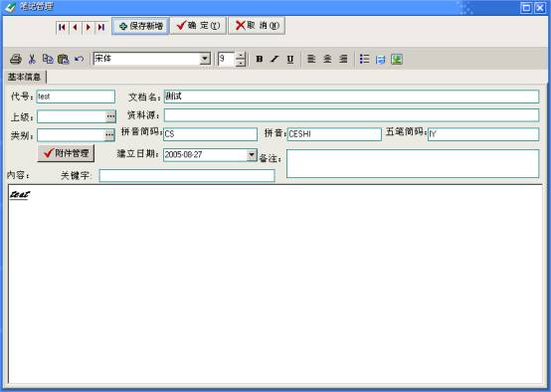Screen dimensions: 551x392
Task: Open the 建立日期 date dropdown arrow
Action: (252, 154)
